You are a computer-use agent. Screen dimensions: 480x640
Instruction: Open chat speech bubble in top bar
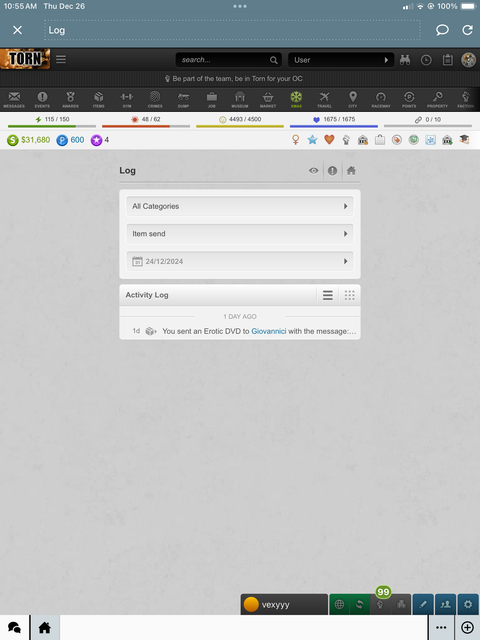pos(442,30)
